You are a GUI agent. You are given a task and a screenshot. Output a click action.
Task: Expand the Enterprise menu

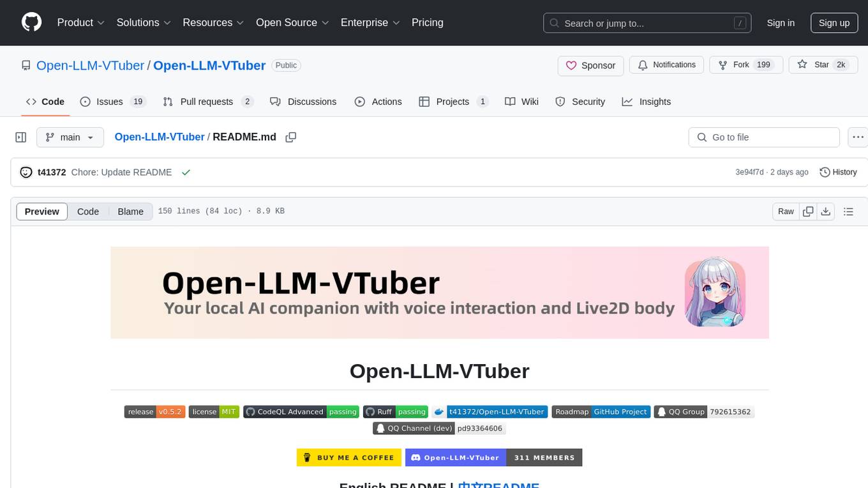point(370,22)
